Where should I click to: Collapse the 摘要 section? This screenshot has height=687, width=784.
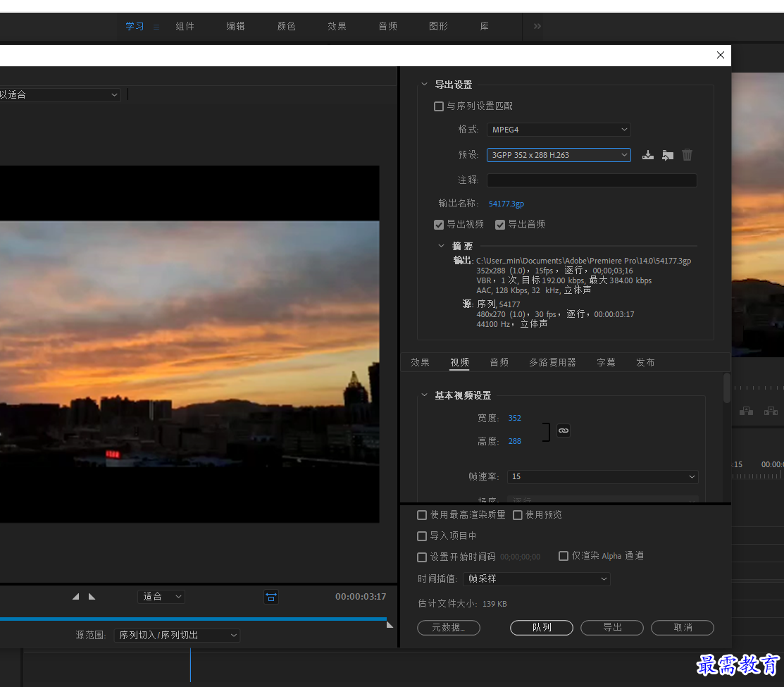click(x=441, y=245)
